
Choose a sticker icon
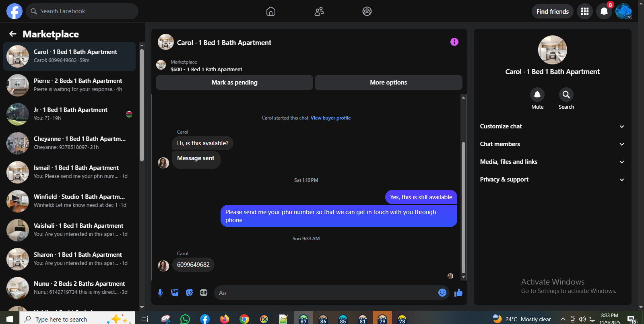pyautogui.click(x=189, y=293)
